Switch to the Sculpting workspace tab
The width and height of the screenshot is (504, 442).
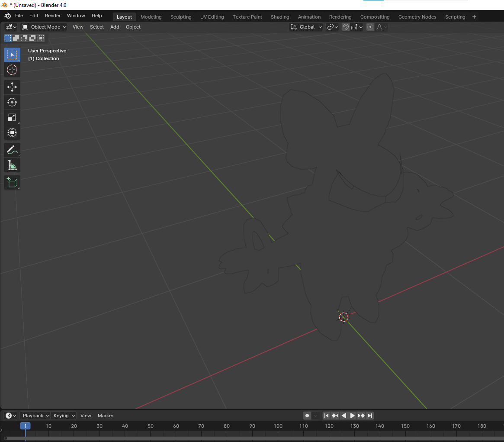pos(181,17)
